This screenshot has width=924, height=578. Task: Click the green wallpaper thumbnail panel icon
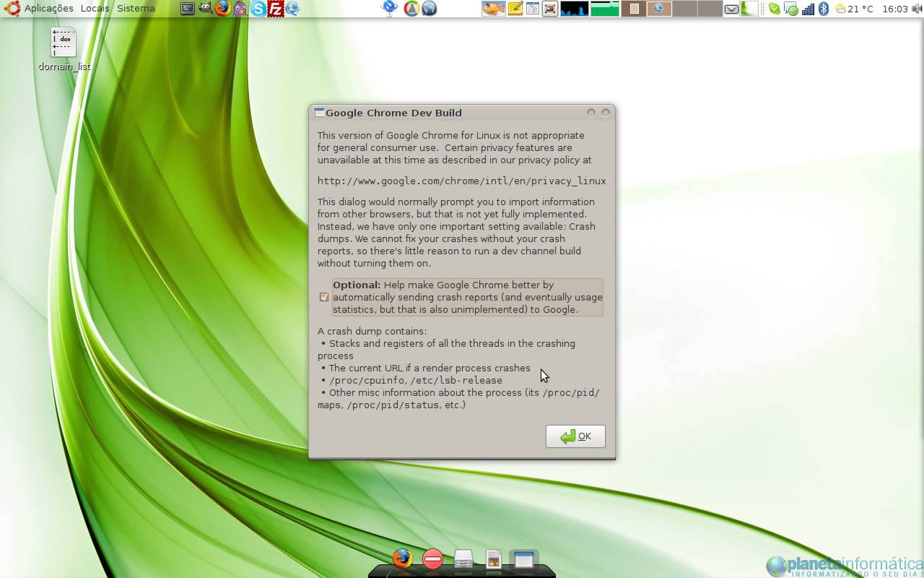pos(749,9)
